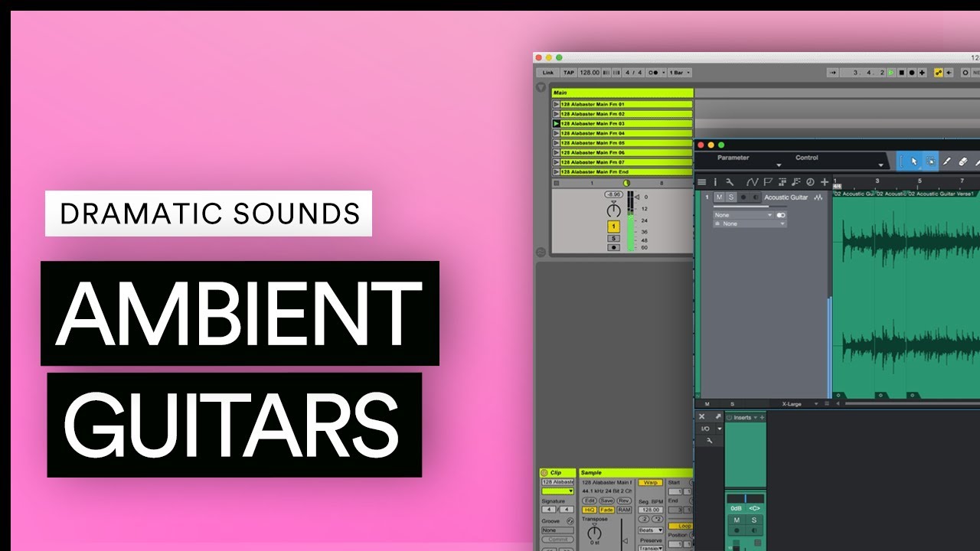The width and height of the screenshot is (980, 551).
Task: Click the 128.00 tempo field in Ableton
Action: [x=590, y=73]
